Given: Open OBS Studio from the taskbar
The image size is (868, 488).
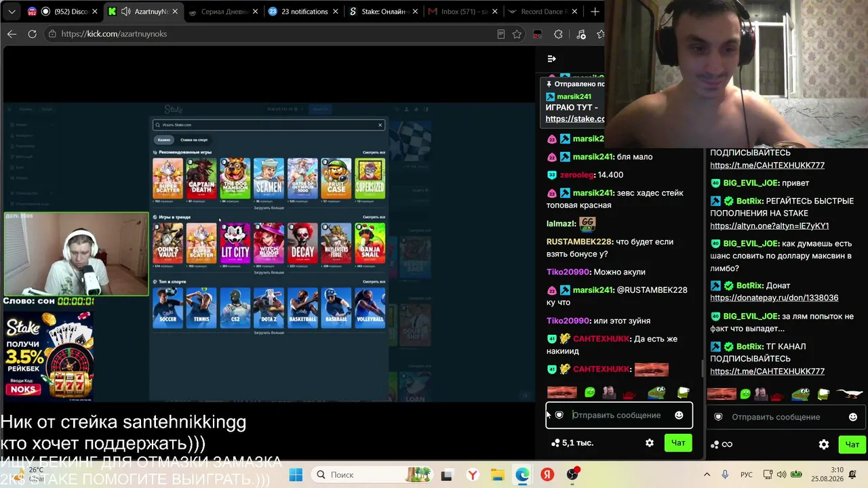Looking at the screenshot, I should click(x=573, y=474).
